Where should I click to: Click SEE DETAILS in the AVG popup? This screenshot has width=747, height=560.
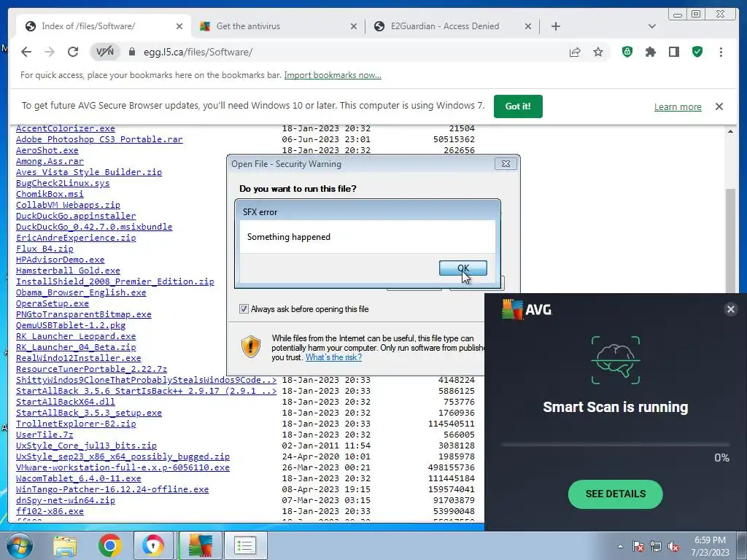click(615, 494)
